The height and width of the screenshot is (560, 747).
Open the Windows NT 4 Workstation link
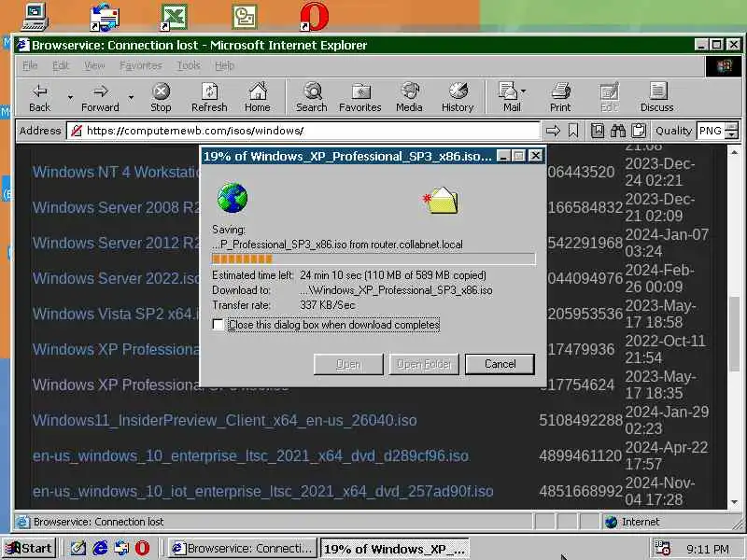pos(116,172)
